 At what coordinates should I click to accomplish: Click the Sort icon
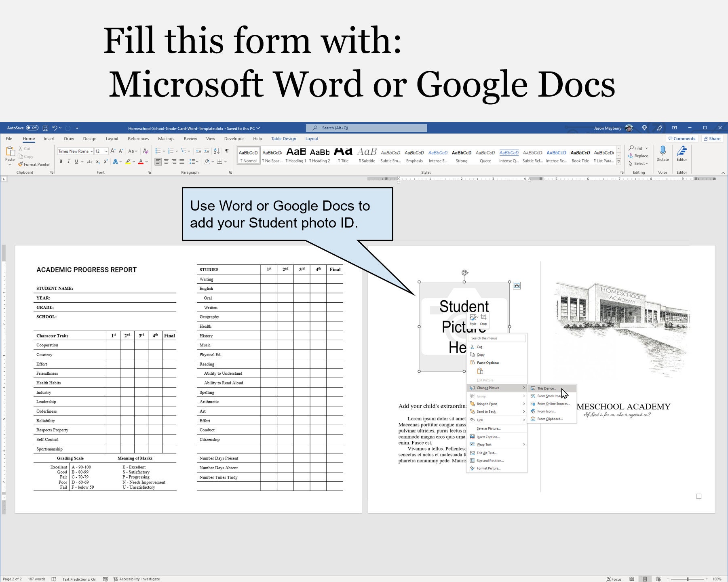217,151
